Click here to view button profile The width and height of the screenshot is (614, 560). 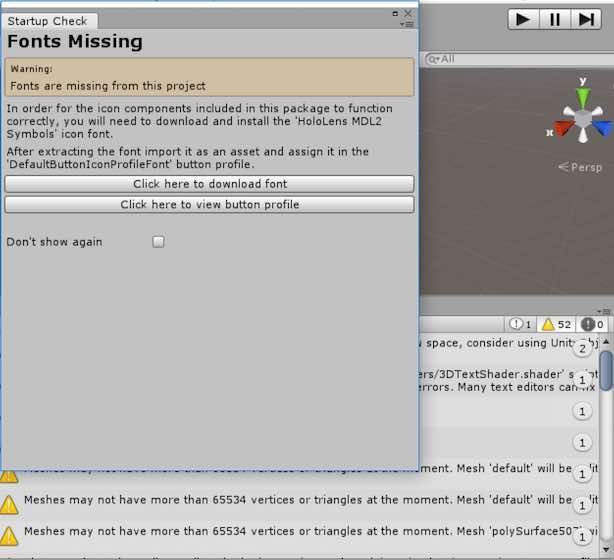pos(209,204)
